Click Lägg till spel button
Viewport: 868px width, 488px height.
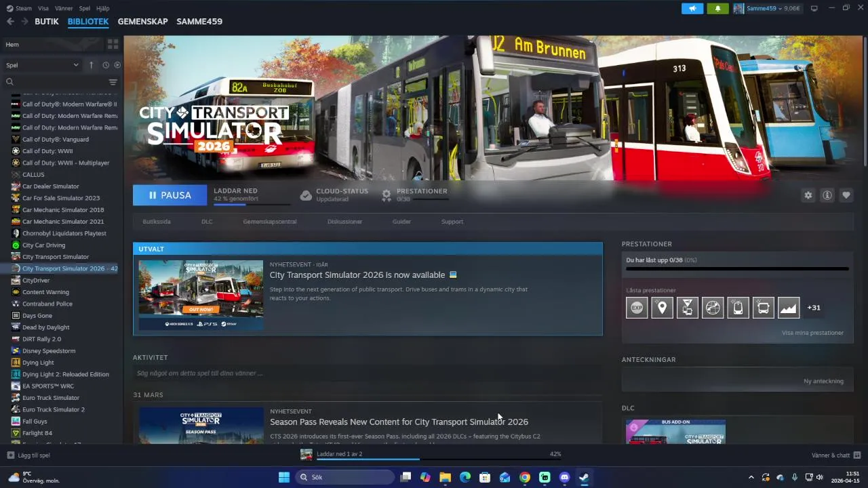(28, 455)
